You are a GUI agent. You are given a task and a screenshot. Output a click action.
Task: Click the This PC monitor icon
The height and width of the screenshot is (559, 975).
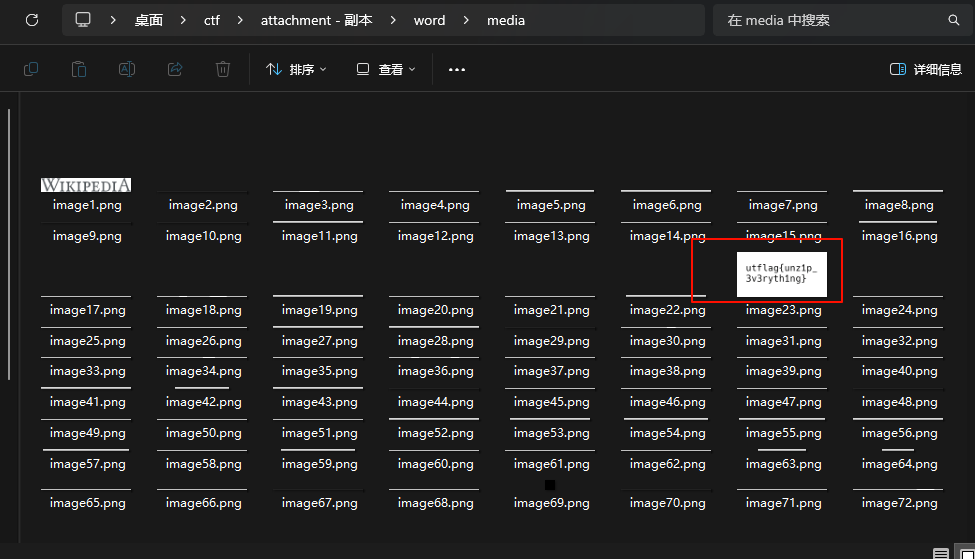pyautogui.click(x=83, y=20)
